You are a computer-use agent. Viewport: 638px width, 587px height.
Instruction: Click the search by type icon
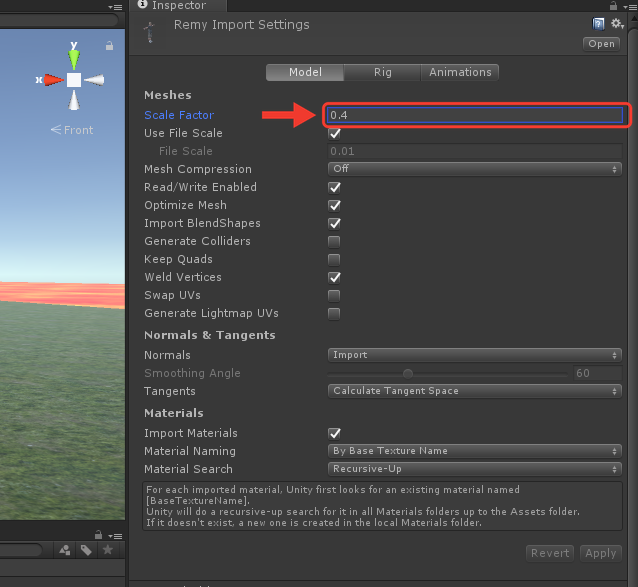click(x=65, y=550)
